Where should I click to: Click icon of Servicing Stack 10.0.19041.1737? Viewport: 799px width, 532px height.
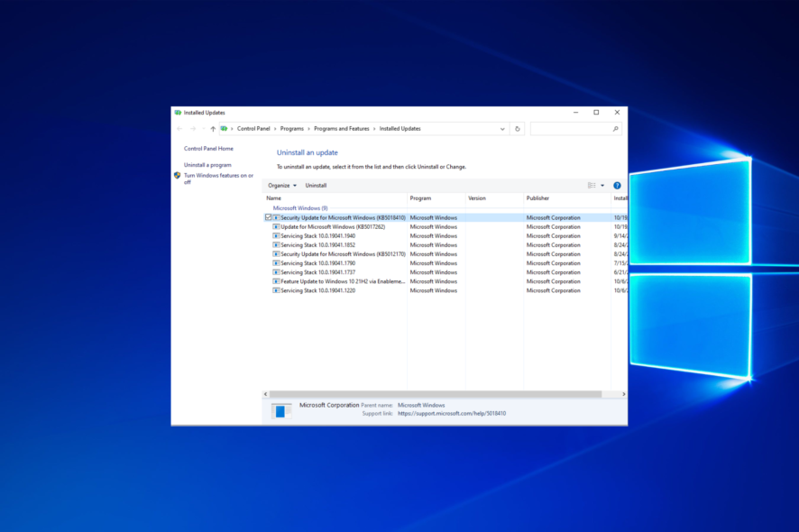click(276, 272)
